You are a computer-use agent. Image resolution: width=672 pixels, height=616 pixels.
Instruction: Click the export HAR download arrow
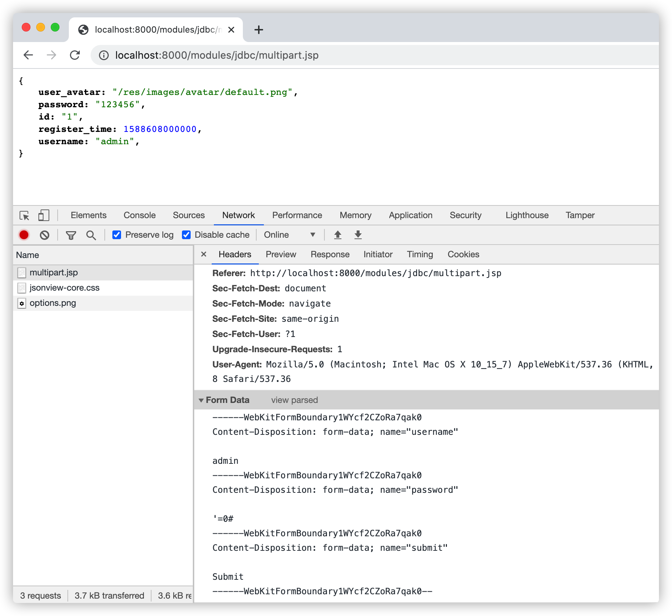(x=358, y=235)
